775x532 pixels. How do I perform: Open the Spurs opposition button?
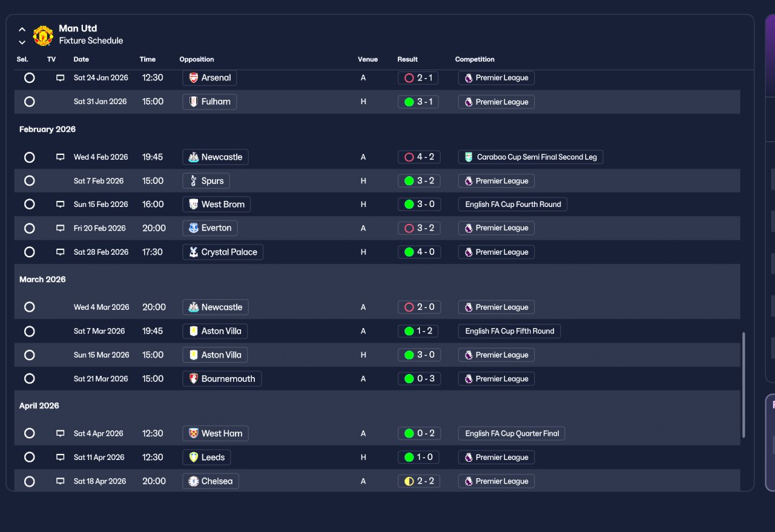[206, 181]
